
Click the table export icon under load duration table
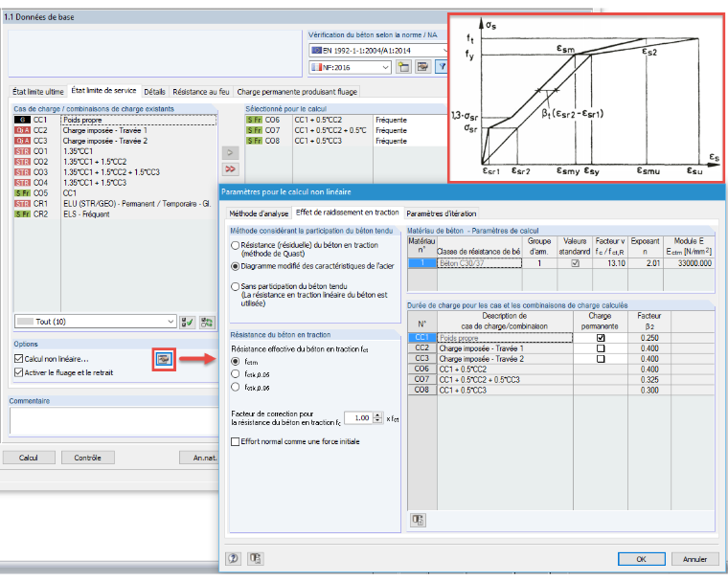(x=418, y=520)
